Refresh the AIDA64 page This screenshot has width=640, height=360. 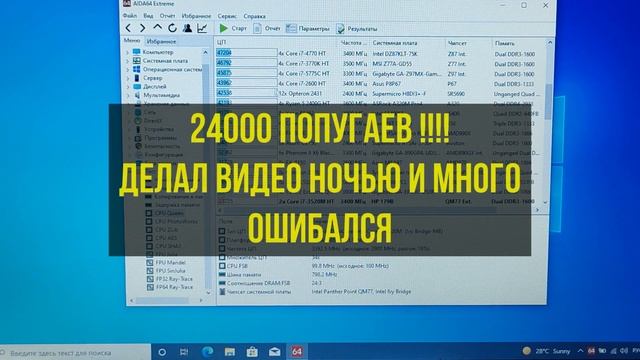point(172,28)
